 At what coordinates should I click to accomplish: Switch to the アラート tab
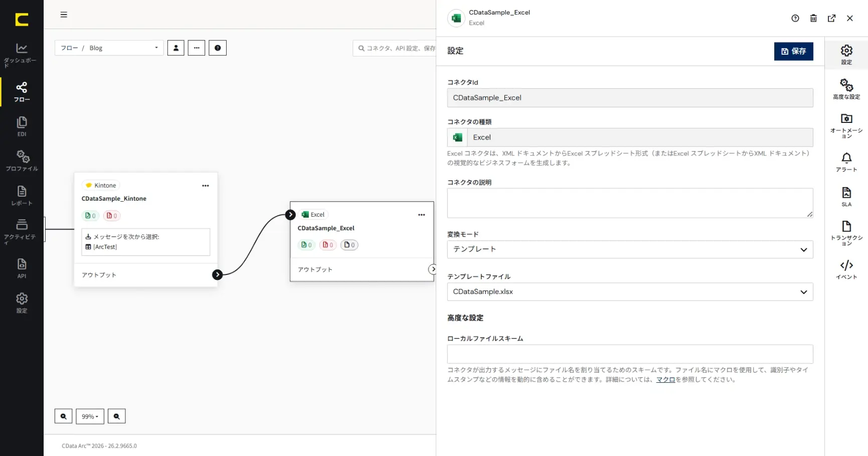[x=846, y=162]
